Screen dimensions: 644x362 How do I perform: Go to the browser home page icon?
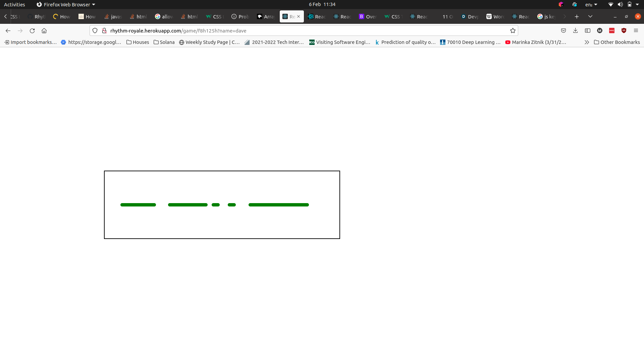click(44, 31)
